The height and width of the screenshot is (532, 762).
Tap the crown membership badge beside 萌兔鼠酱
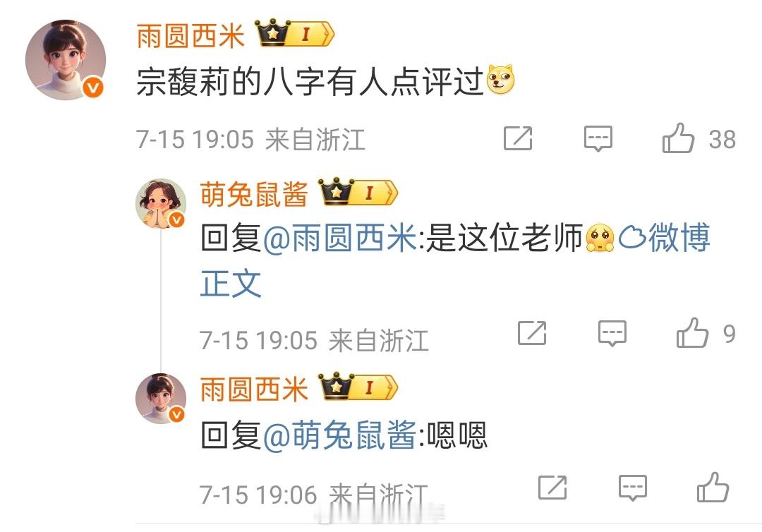click(358, 192)
